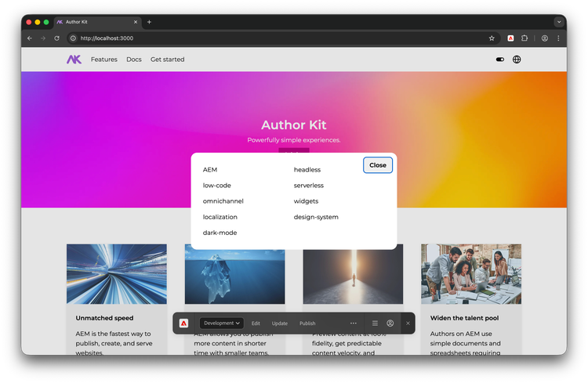Expand the tab search chevron in Chrome
The width and height of the screenshot is (588, 383).
tap(559, 22)
